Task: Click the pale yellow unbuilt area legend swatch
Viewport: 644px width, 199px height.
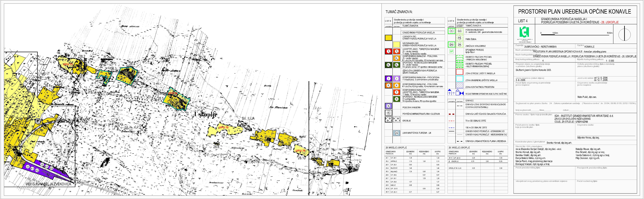Action: click(397, 45)
